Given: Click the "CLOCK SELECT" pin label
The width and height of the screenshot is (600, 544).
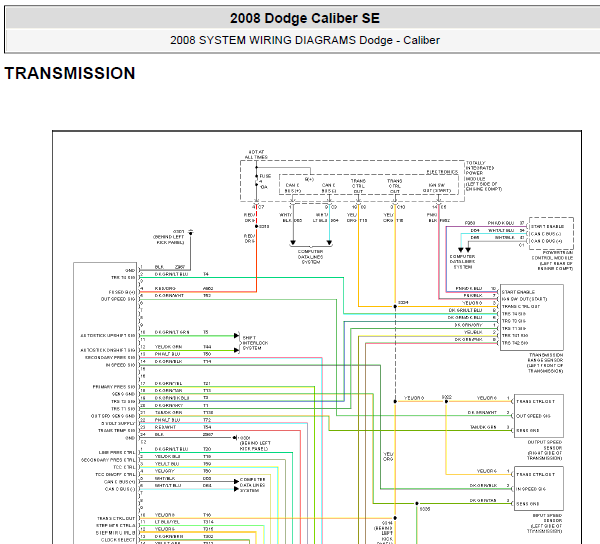Looking at the screenshot, I should (x=118, y=540).
